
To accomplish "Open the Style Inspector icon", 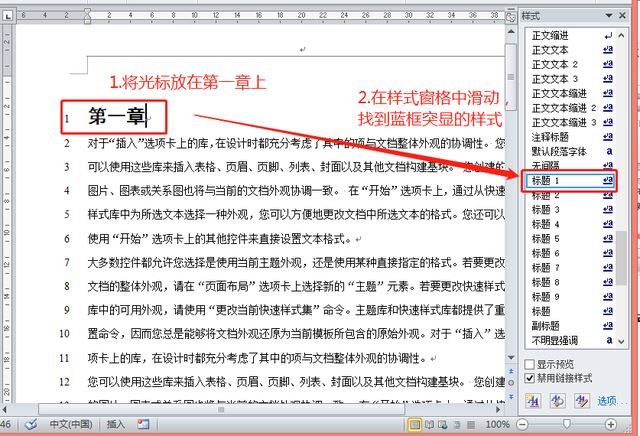I will (557, 400).
